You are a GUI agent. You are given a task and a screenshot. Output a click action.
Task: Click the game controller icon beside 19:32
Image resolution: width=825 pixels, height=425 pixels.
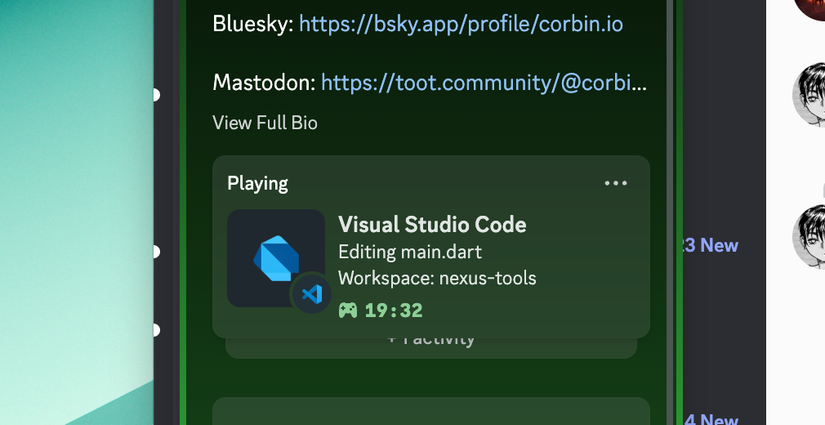[348, 310]
